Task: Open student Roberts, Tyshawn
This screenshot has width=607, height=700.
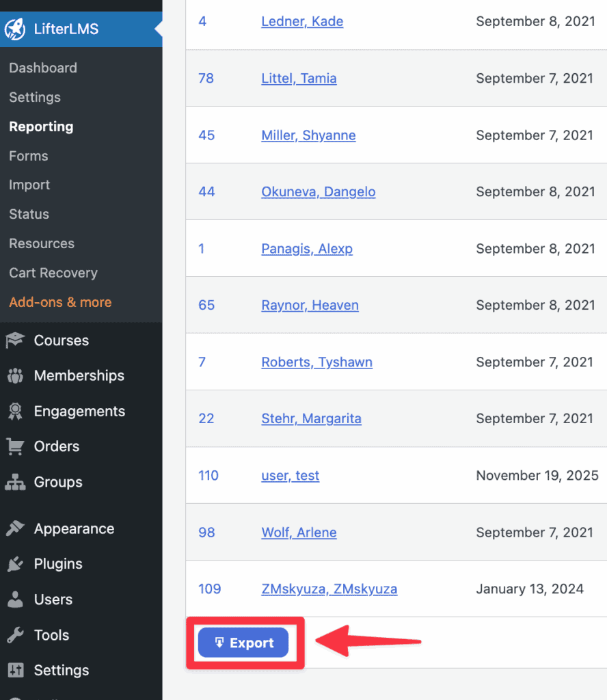Action: [x=317, y=362]
